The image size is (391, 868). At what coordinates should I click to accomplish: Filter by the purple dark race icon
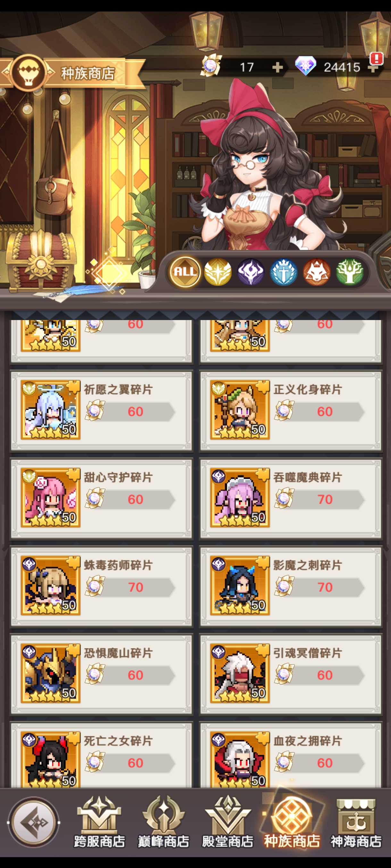point(251,272)
